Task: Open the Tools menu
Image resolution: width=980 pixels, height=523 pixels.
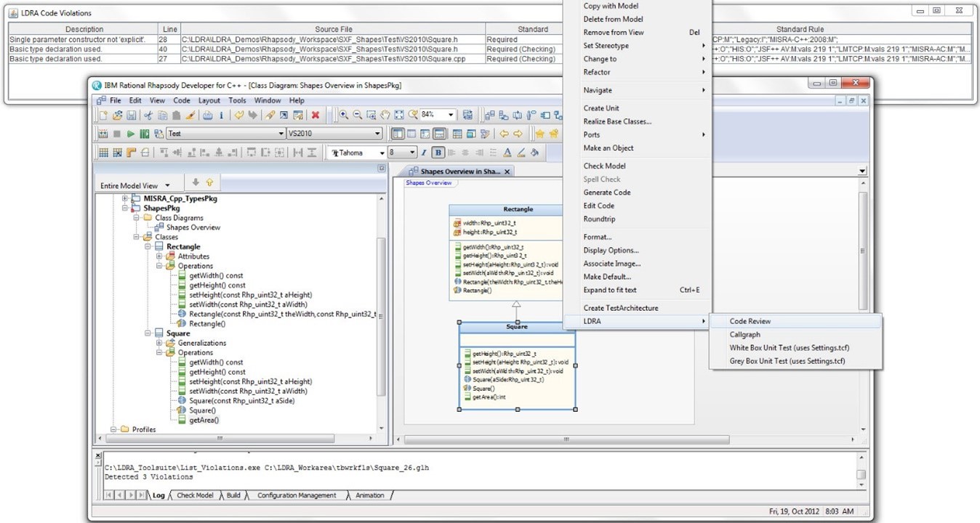Action: (238, 100)
